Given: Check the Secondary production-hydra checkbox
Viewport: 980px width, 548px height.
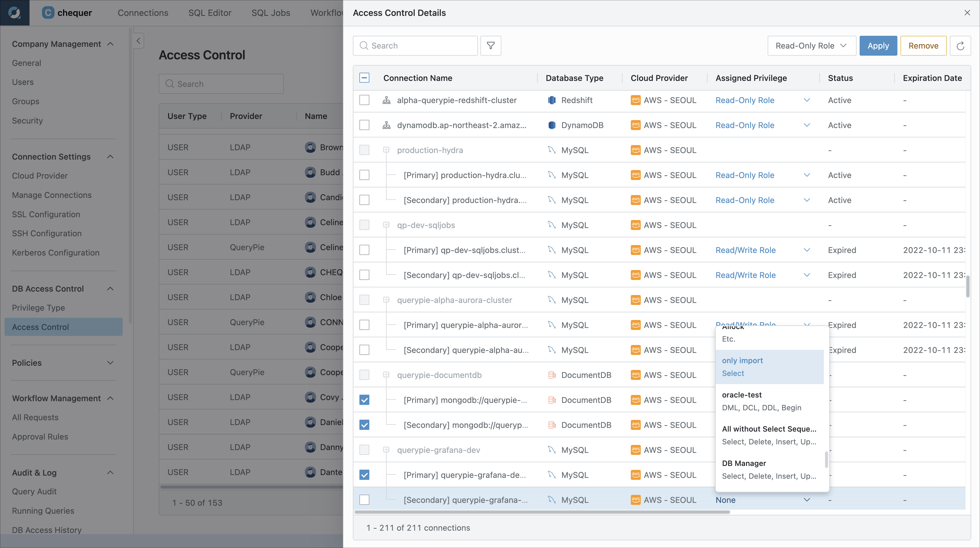Looking at the screenshot, I should pyautogui.click(x=364, y=200).
